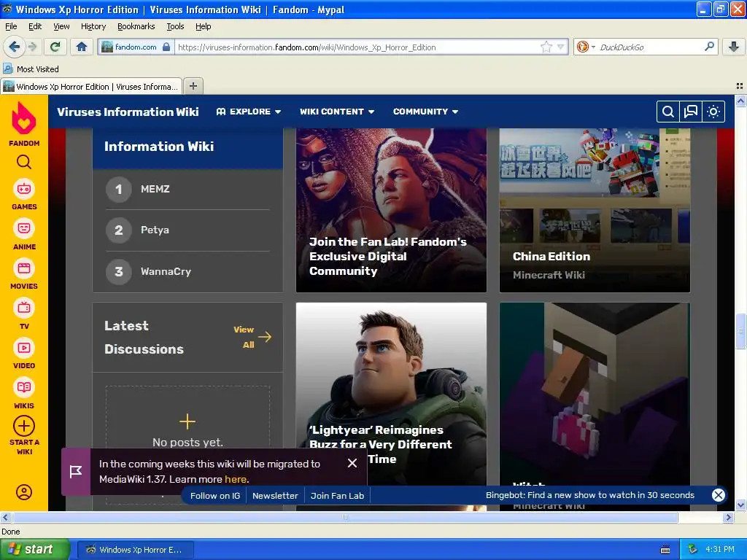Reload the page with the refresh icon
747x560 pixels.
(55, 47)
